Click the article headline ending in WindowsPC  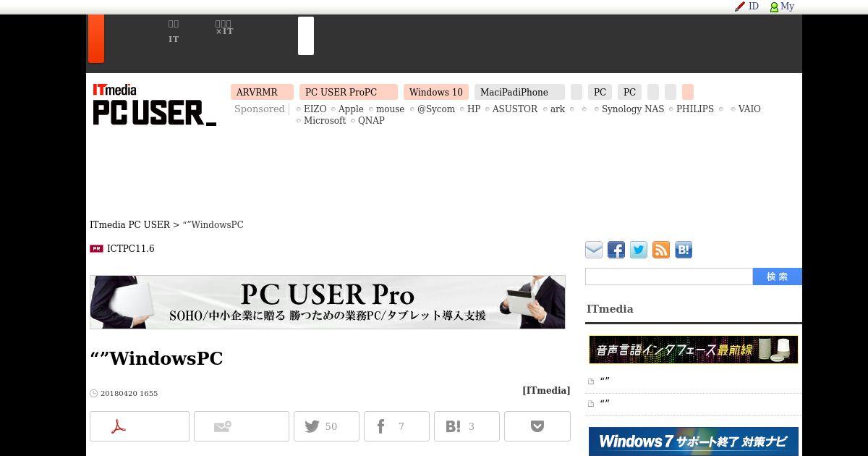click(156, 358)
